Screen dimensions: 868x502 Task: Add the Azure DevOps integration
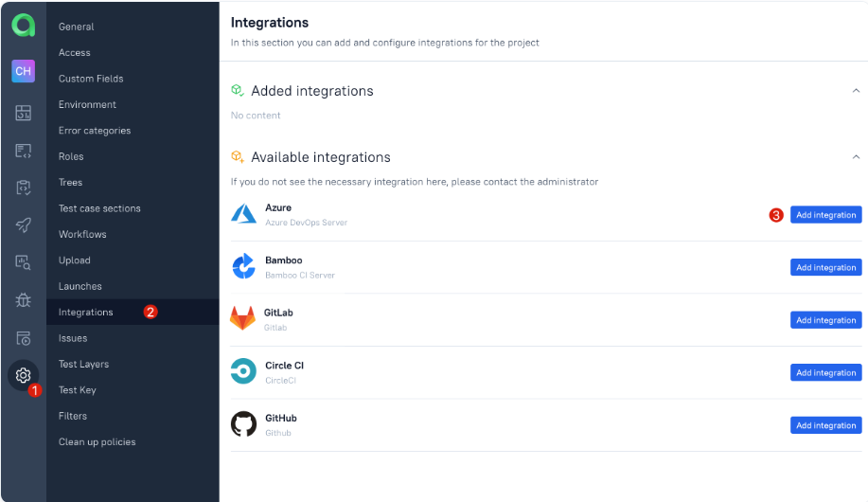point(825,215)
